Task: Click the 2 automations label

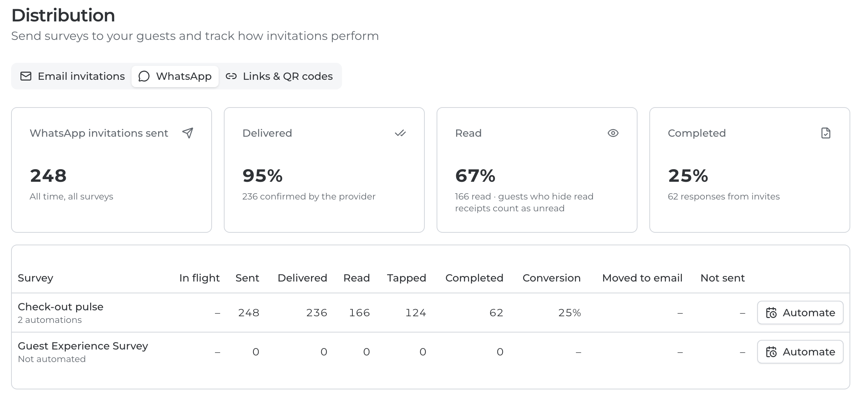Action: [x=50, y=320]
